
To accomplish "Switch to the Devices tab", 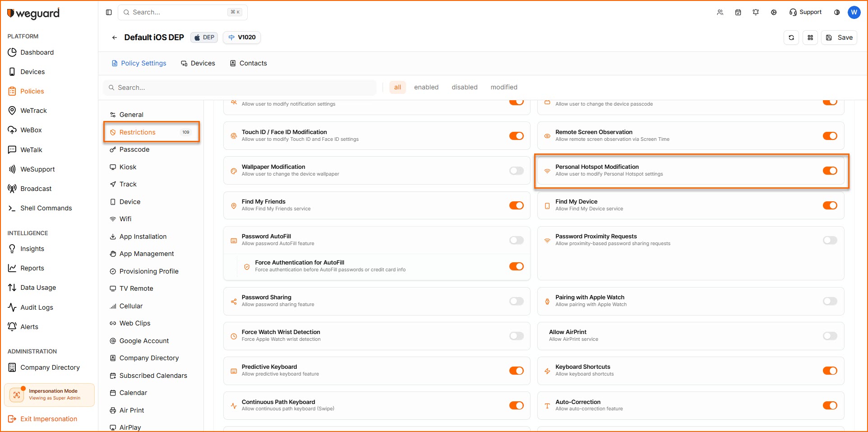I will 198,63.
